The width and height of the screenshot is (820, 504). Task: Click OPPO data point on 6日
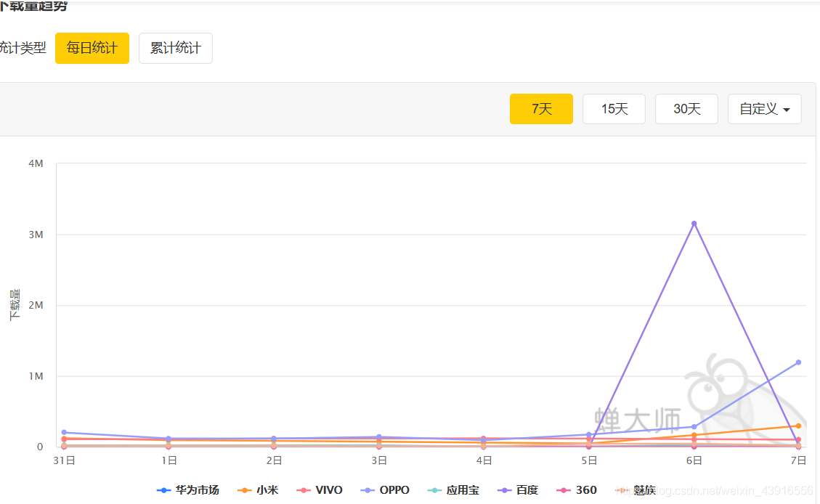(694, 427)
